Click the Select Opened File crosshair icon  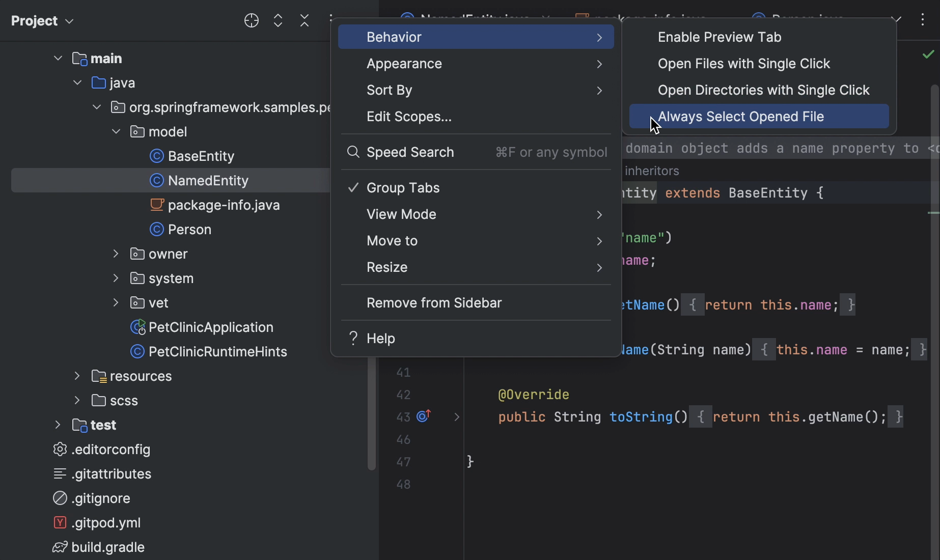251,20
